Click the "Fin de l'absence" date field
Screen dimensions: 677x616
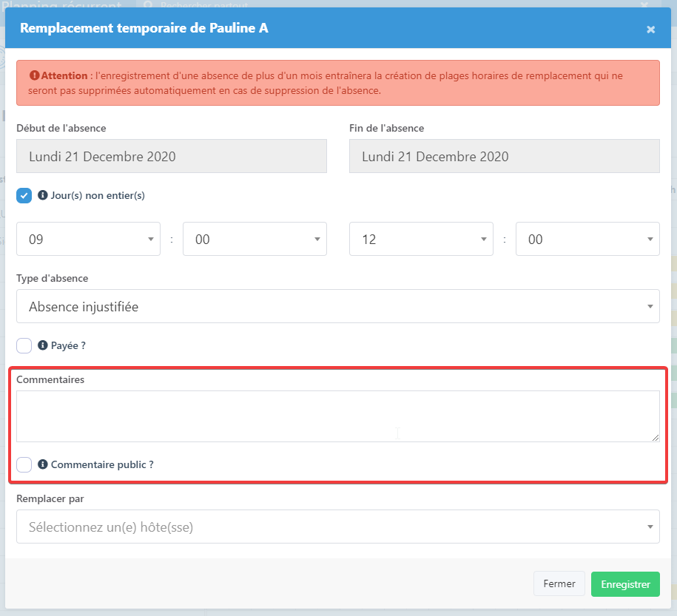coord(504,156)
